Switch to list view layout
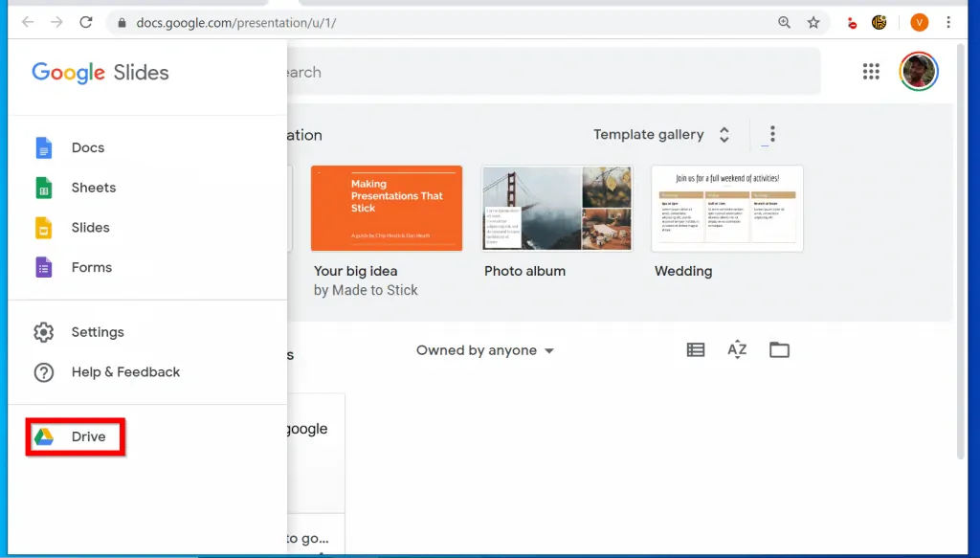 pyautogui.click(x=696, y=350)
